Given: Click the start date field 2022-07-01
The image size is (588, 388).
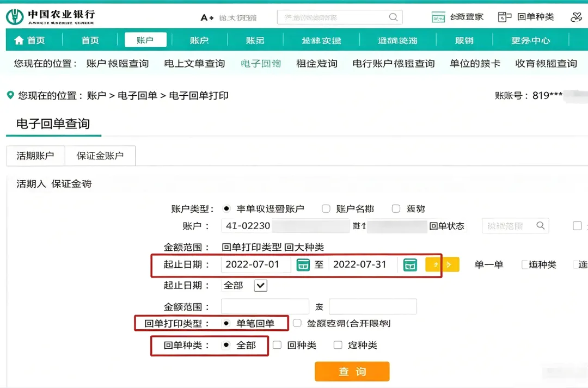Looking at the screenshot, I should (x=256, y=264).
